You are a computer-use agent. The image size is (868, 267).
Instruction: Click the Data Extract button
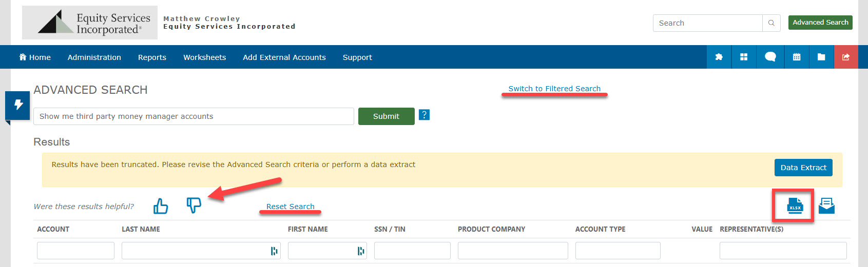(803, 168)
